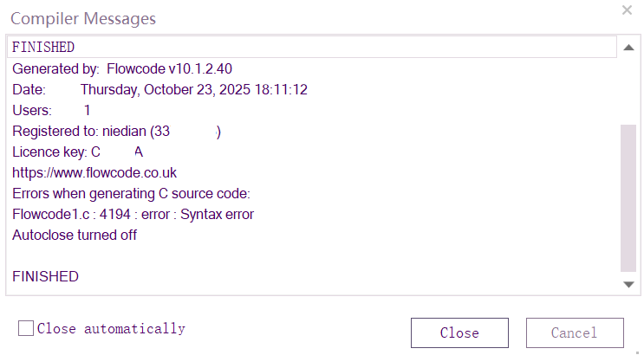
Task: Click the vertical scrollbar thumb
Action: tap(628, 197)
